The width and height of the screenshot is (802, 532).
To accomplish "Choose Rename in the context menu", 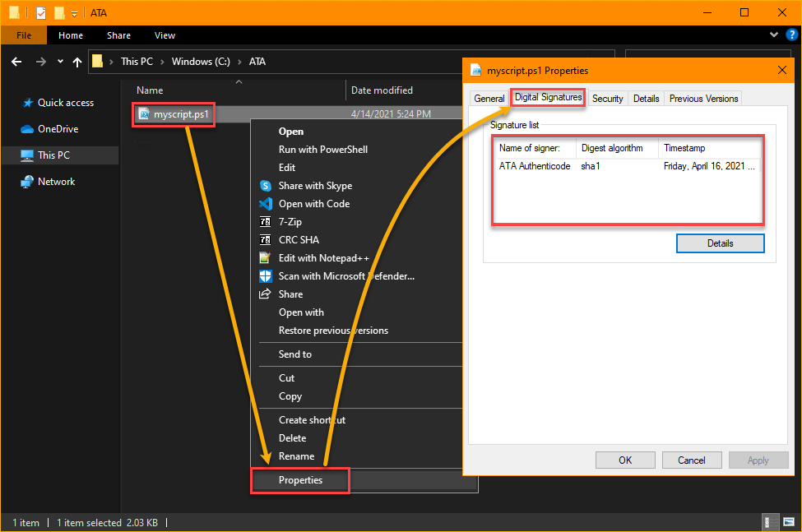I will [x=297, y=456].
